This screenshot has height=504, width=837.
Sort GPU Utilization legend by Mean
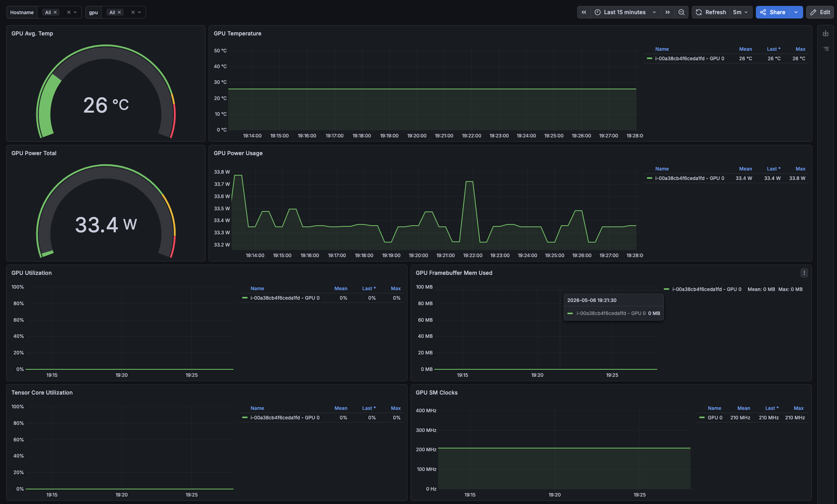coord(341,289)
